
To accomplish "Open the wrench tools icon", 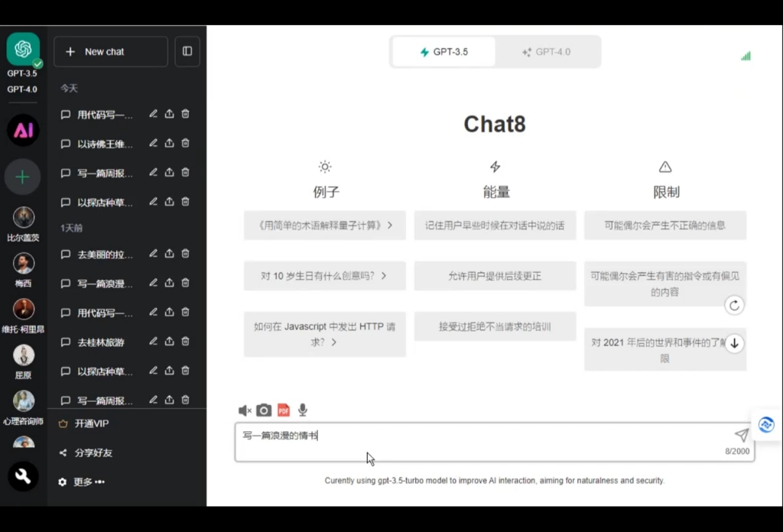I will [23, 476].
